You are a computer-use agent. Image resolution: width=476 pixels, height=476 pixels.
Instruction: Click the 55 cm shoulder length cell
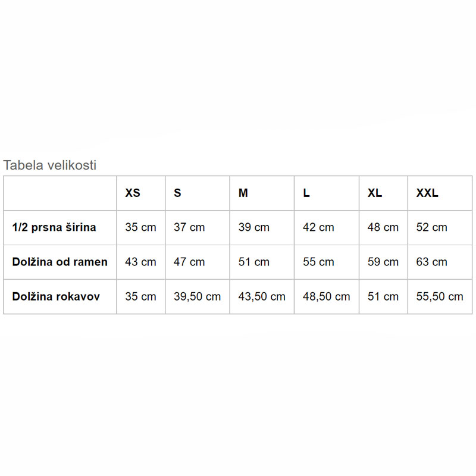[318, 262]
